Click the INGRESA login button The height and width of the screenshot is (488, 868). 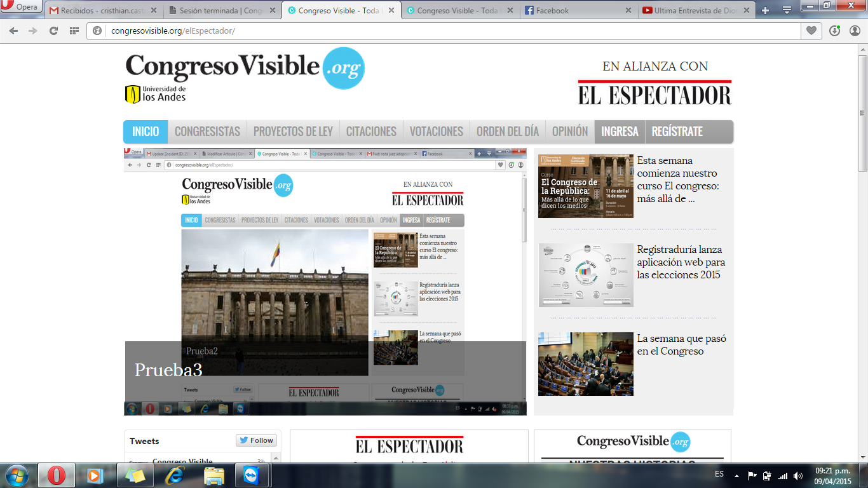coord(620,132)
